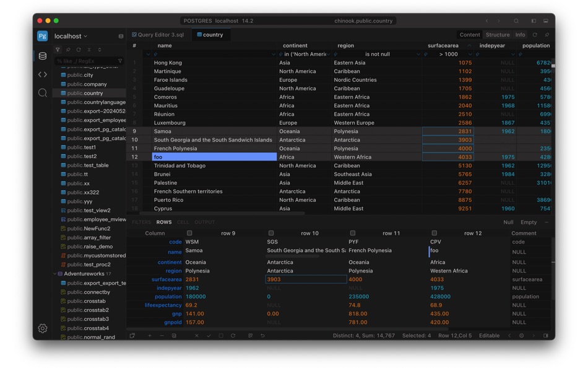Navigate back using title bar arrow

pyautogui.click(x=486, y=20)
